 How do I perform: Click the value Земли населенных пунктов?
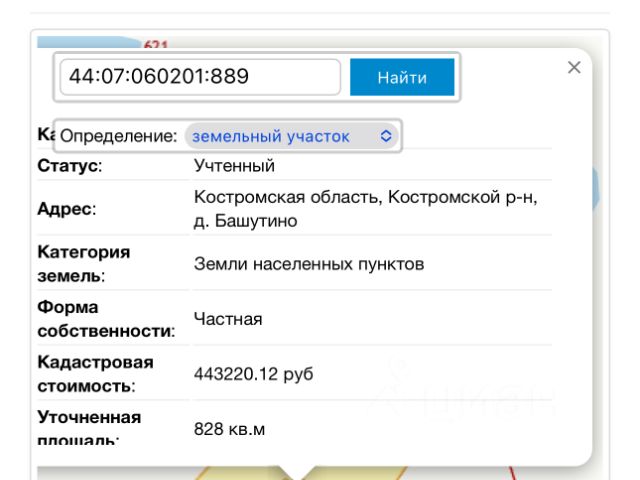click(309, 264)
